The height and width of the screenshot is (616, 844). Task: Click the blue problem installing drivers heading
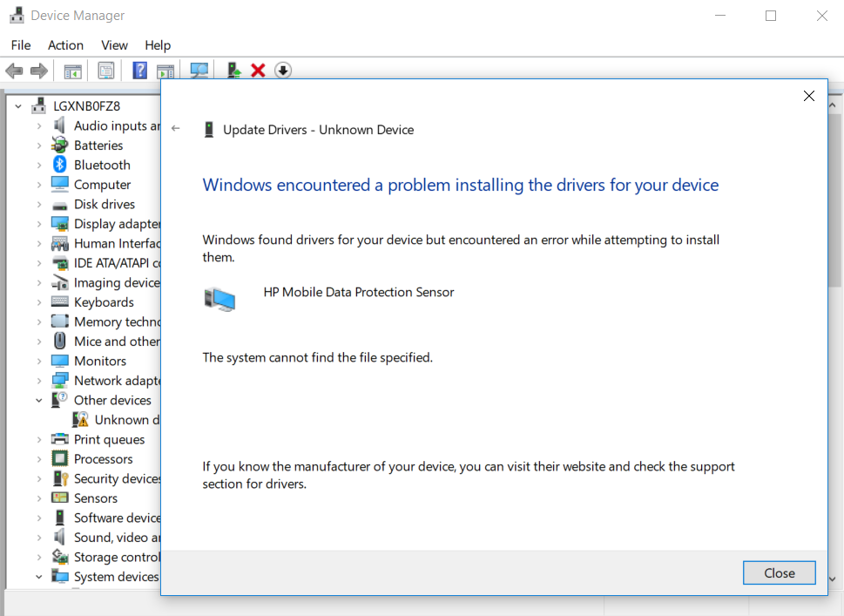(460, 185)
